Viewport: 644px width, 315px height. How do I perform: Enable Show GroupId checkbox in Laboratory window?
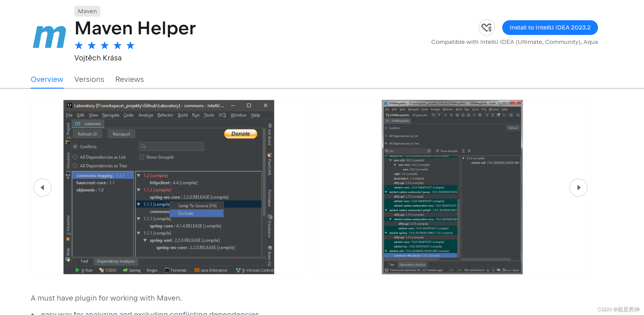[x=141, y=157]
